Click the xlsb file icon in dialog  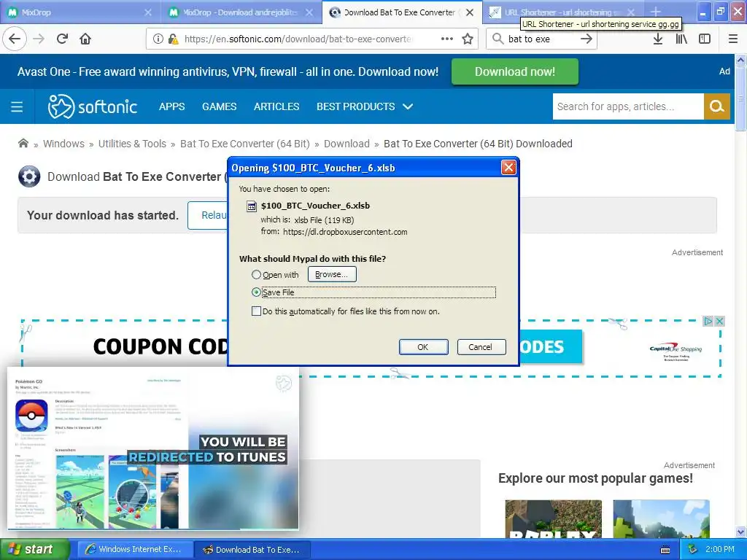[x=251, y=206]
